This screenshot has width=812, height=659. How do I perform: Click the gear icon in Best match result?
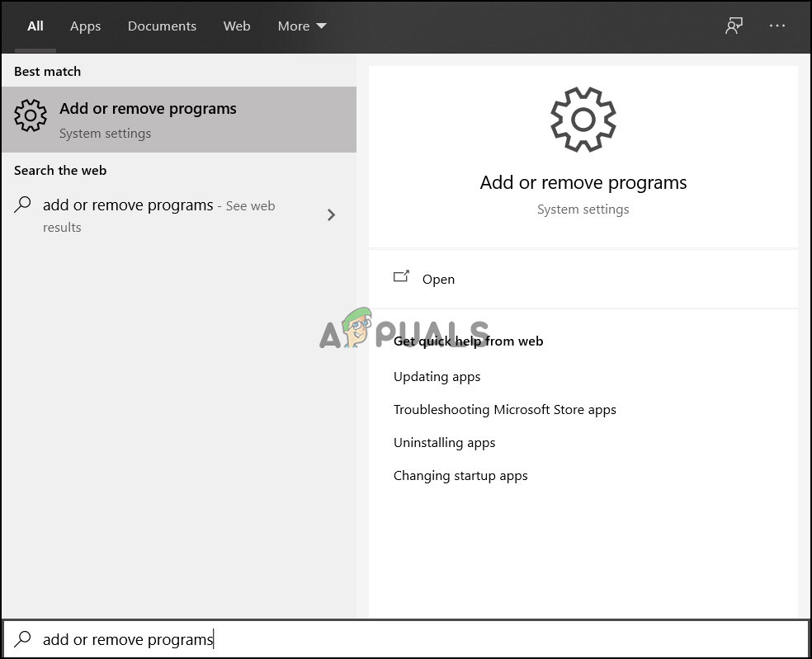click(31, 116)
